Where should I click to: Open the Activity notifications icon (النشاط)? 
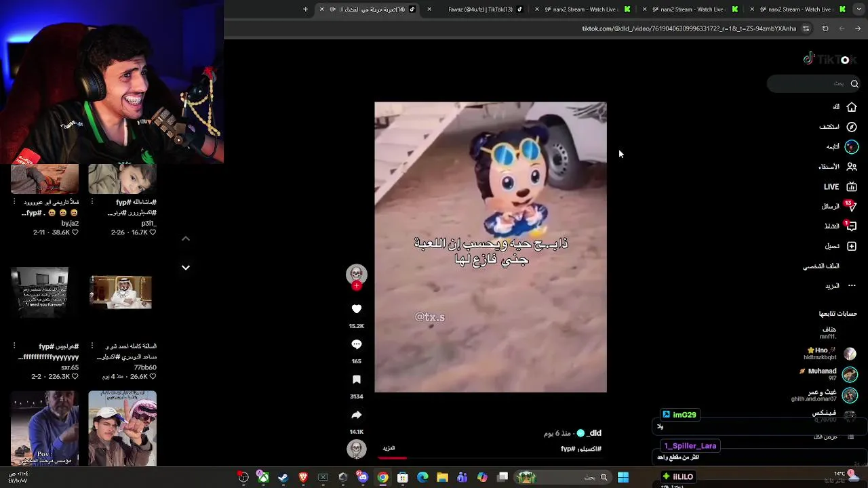tap(852, 226)
